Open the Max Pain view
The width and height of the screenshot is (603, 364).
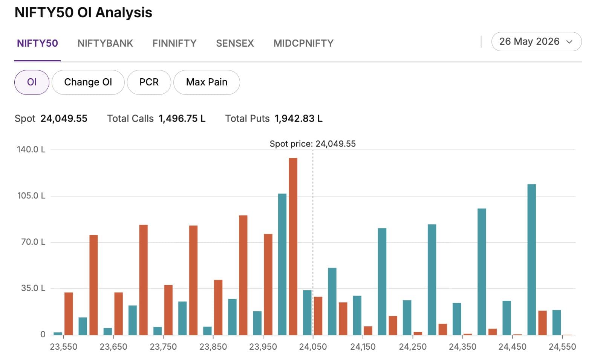point(207,82)
